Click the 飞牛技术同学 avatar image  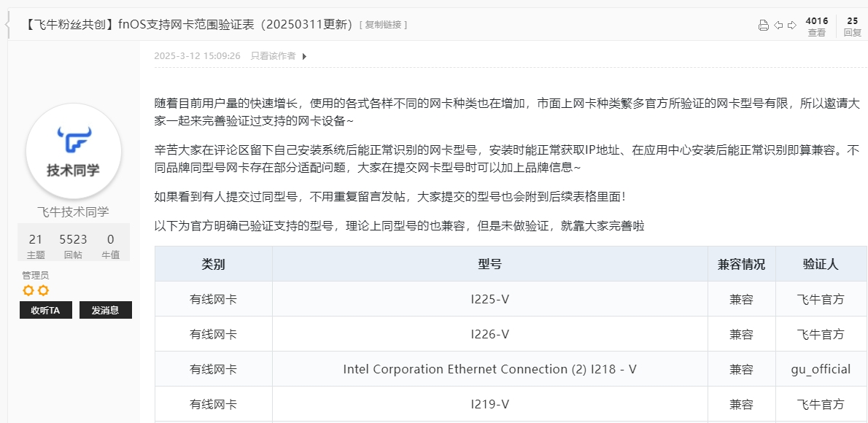[x=74, y=151]
